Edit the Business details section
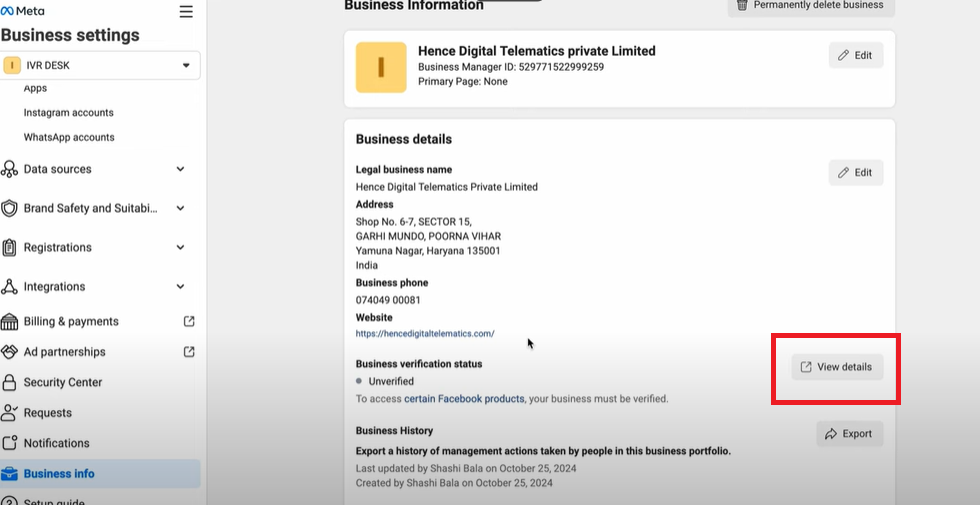 pos(856,172)
